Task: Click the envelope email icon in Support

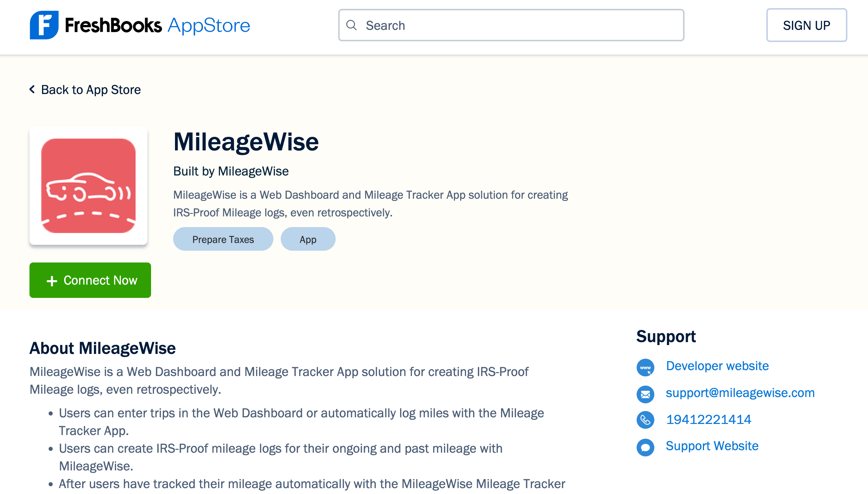Action: 645,394
